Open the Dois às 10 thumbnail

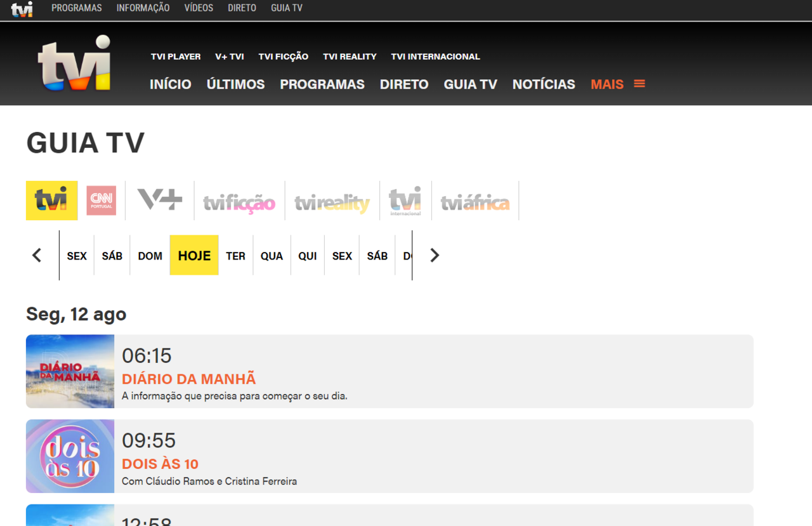[x=70, y=456]
